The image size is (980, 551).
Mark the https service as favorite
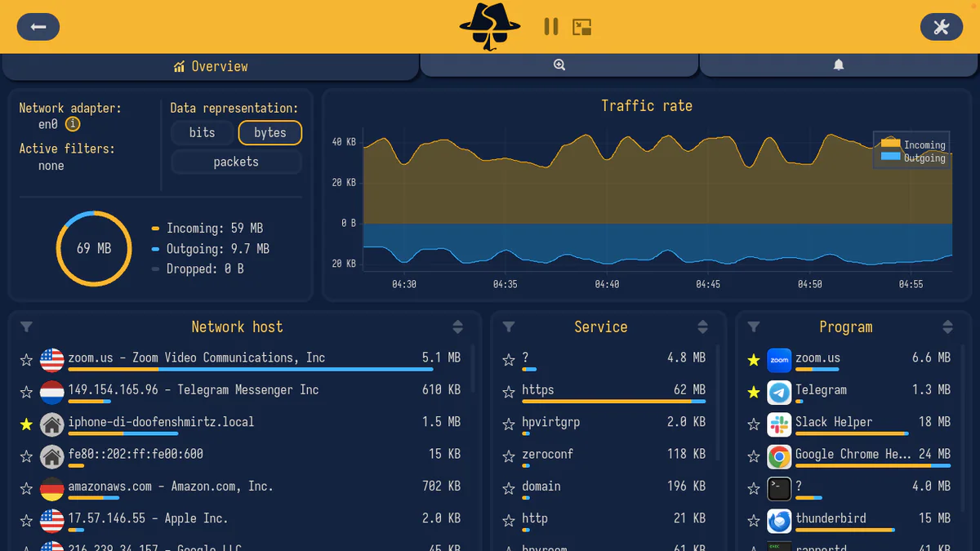(508, 390)
